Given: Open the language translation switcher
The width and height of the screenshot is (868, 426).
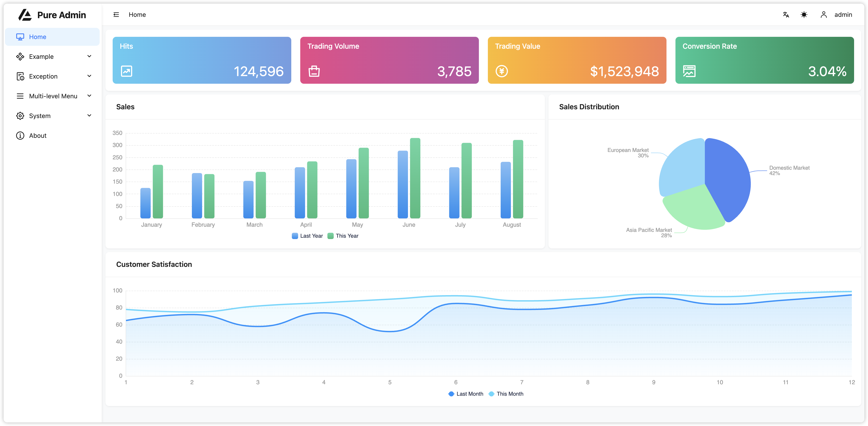Looking at the screenshot, I should tap(786, 15).
